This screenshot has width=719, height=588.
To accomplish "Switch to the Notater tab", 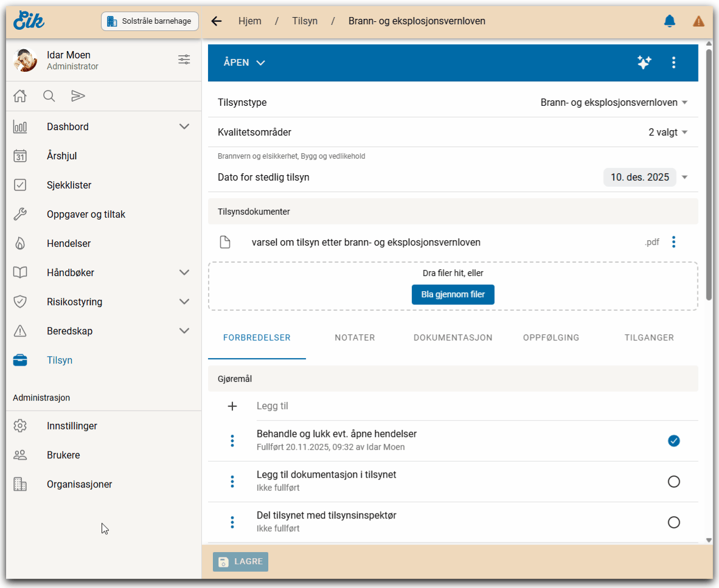I will click(x=355, y=337).
